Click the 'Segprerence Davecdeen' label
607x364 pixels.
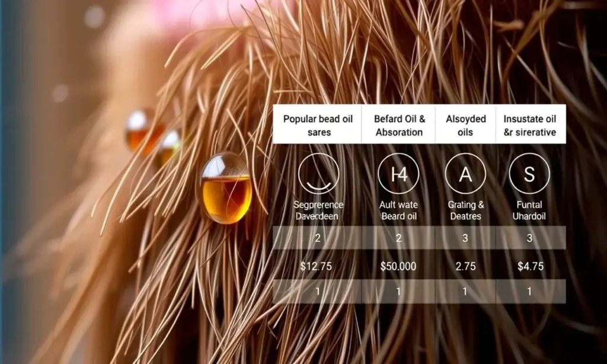click(x=318, y=210)
